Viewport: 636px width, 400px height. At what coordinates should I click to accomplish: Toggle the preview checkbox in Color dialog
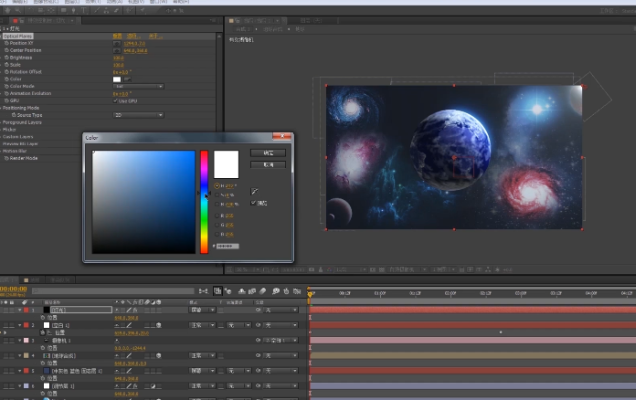click(253, 203)
